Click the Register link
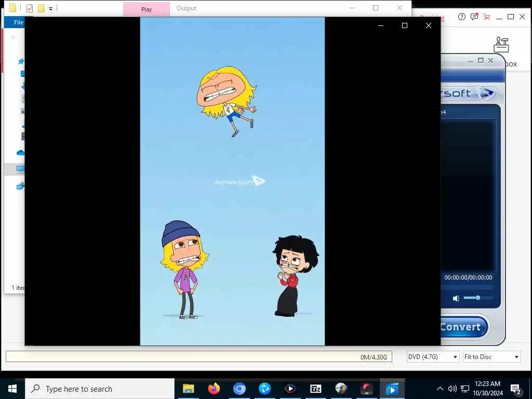The image size is (532, 399). 443,18
